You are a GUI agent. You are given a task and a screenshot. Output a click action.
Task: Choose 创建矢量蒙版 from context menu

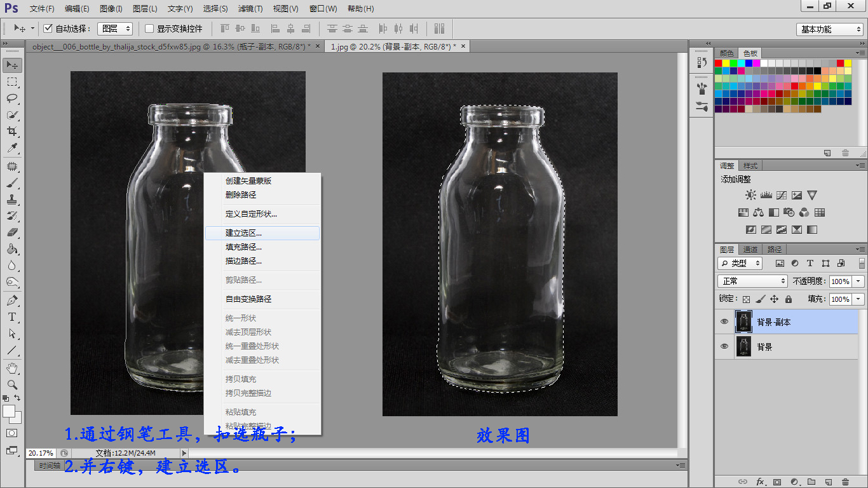click(x=262, y=181)
